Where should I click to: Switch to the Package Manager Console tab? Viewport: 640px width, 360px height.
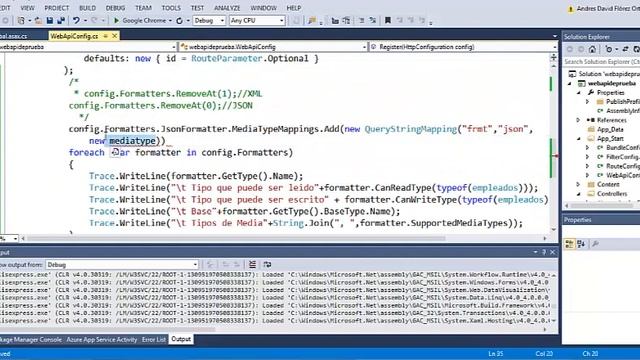31,340
